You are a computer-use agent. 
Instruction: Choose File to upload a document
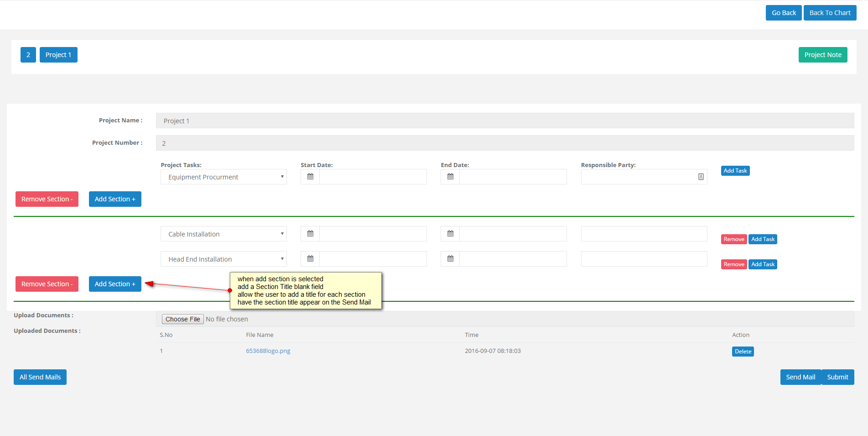pyautogui.click(x=182, y=319)
